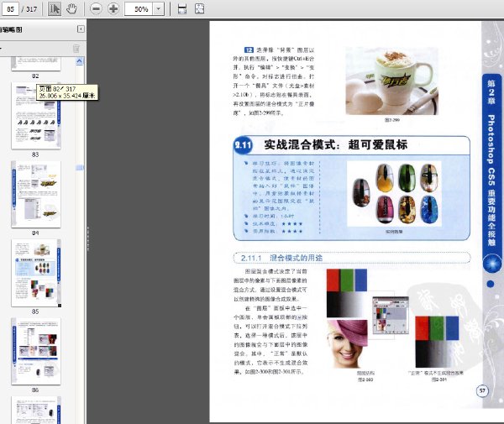This screenshot has width=504, height=424.
Task: Select the Select tool arrow icon
Action: 55,8
